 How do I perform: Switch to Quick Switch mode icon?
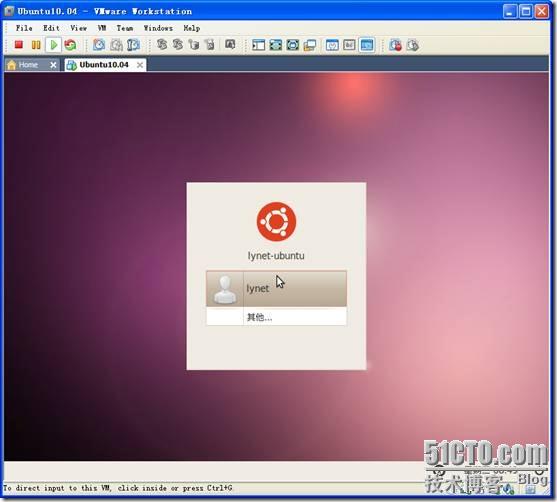point(276,45)
